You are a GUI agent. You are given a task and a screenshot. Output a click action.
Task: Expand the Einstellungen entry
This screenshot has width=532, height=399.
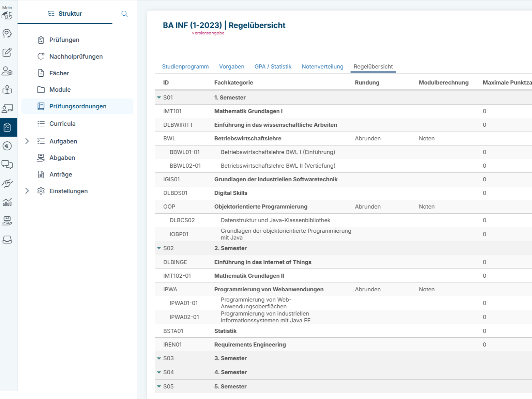coord(27,191)
